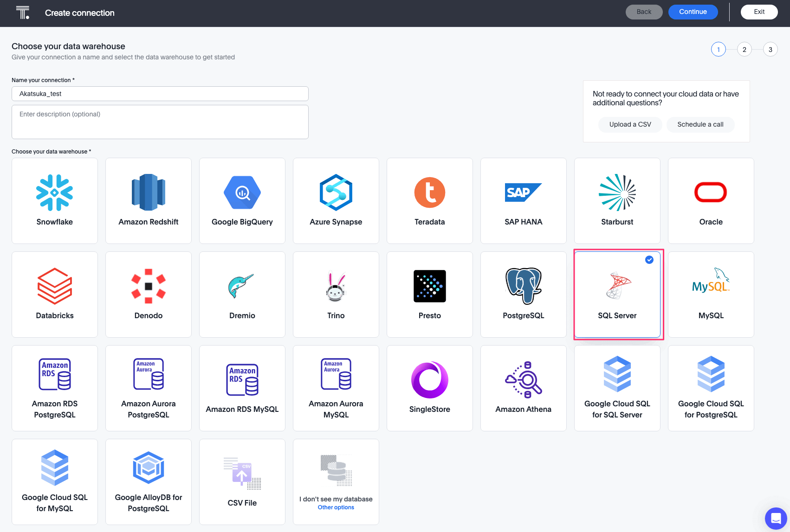Pick the Google BigQuery hexagon icon

242,192
